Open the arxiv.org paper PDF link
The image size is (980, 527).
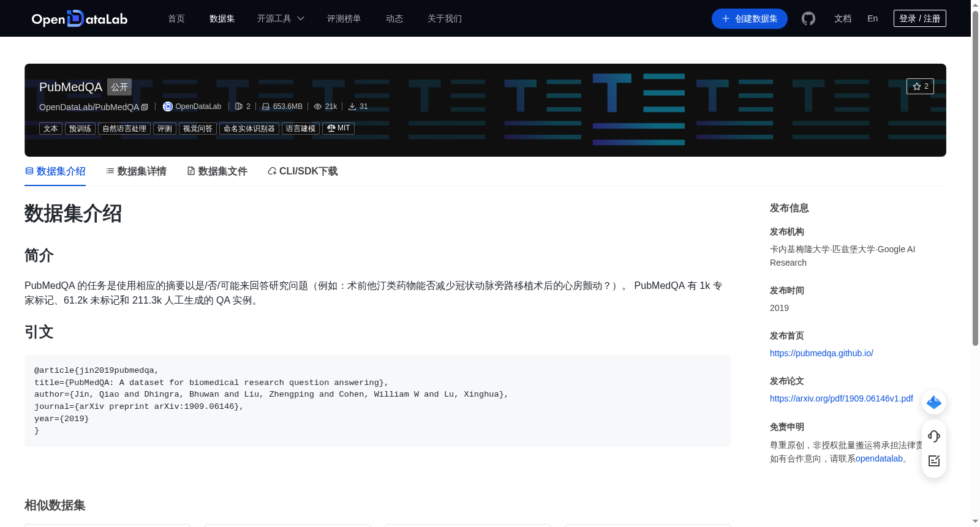[842, 398]
